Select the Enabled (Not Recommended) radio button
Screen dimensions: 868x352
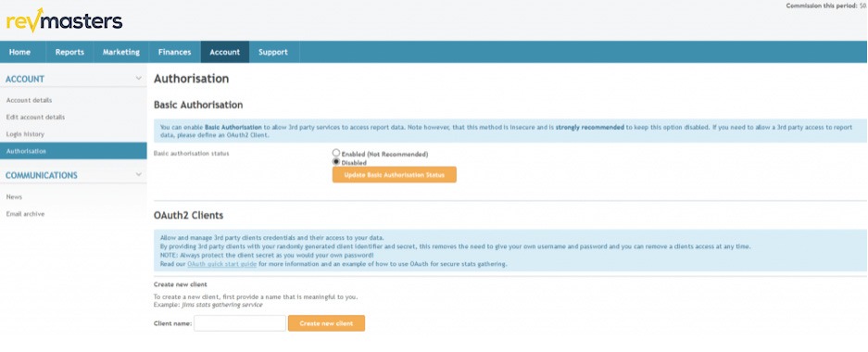coord(336,154)
